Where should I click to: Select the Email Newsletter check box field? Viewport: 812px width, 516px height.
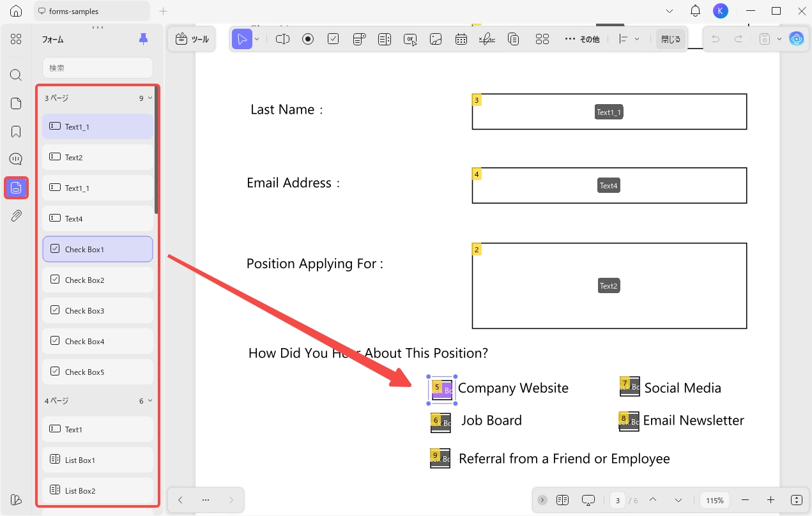[x=629, y=421]
